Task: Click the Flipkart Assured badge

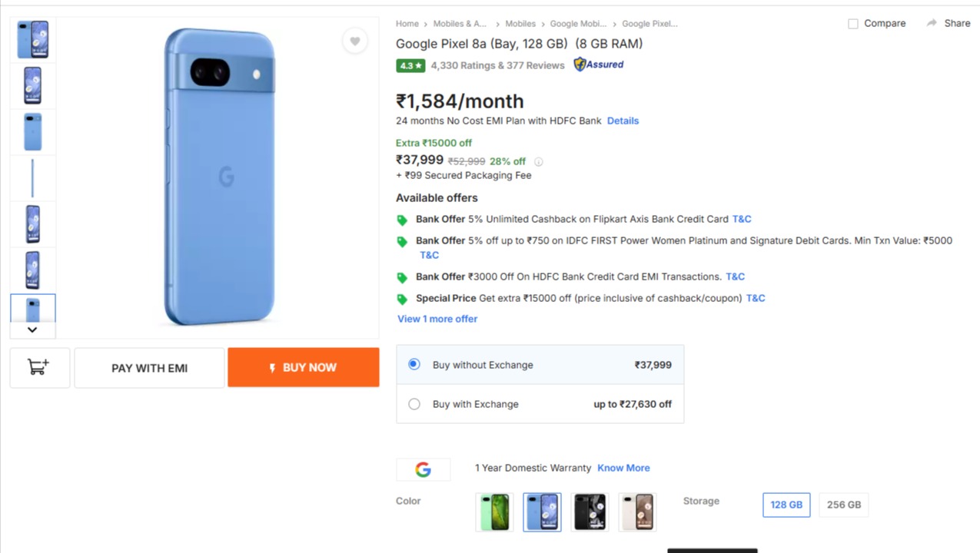Action: (x=599, y=65)
